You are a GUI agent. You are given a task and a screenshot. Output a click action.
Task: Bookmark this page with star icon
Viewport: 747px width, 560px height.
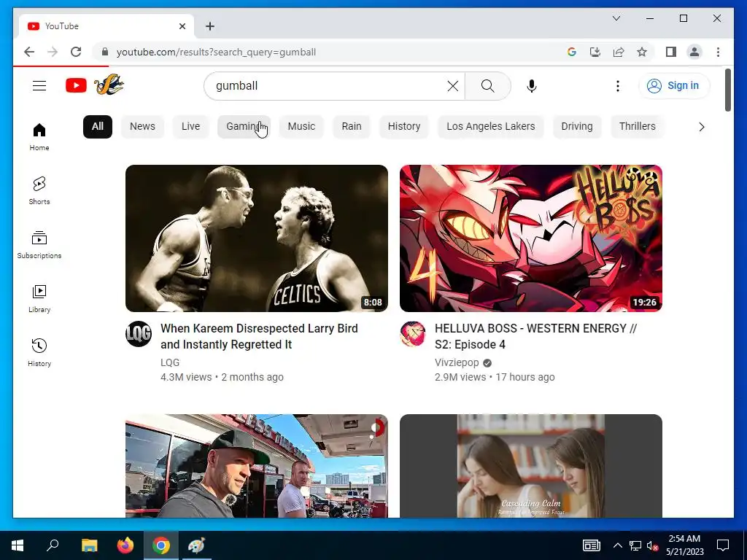(642, 52)
